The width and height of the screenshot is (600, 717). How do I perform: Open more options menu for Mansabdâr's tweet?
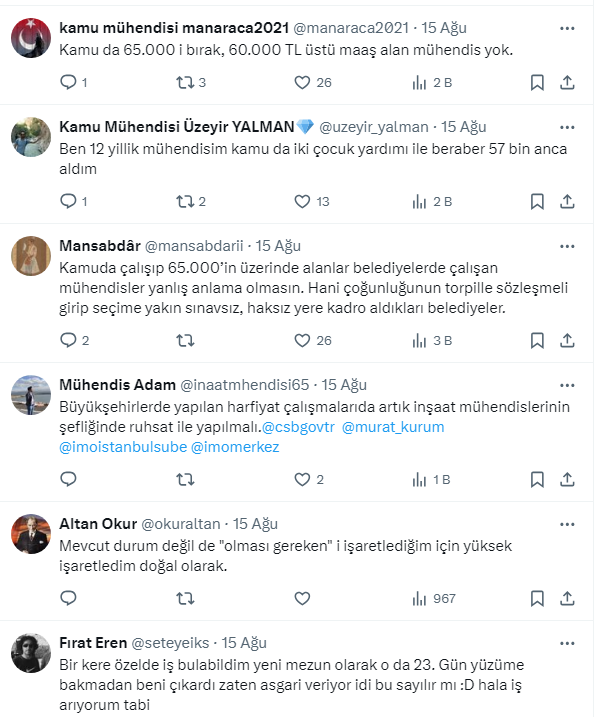[567, 245]
